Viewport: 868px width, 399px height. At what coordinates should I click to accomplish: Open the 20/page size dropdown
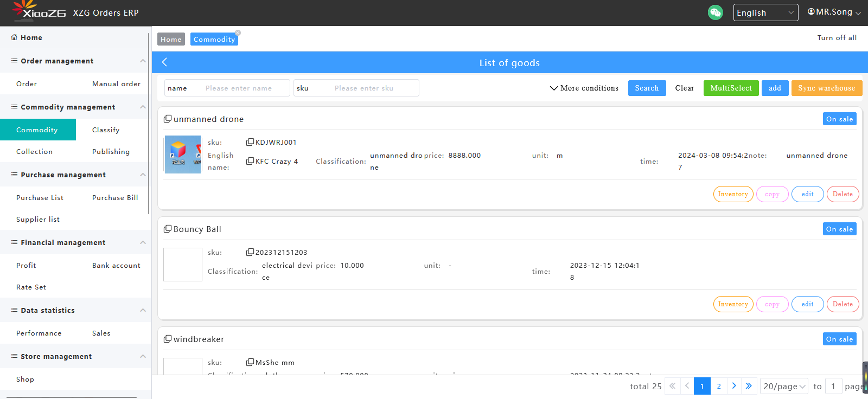(x=783, y=386)
